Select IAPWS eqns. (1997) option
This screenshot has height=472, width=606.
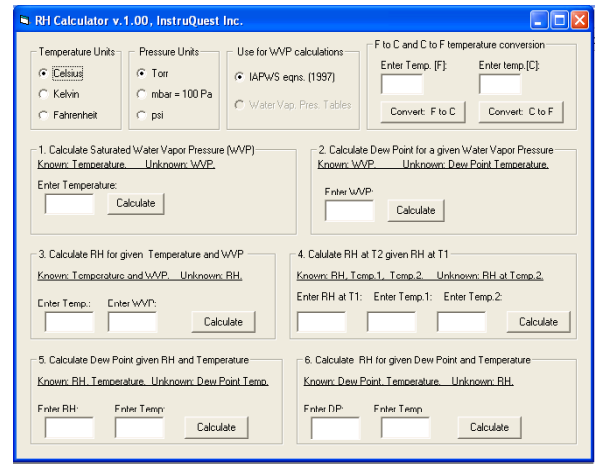tap(239, 76)
